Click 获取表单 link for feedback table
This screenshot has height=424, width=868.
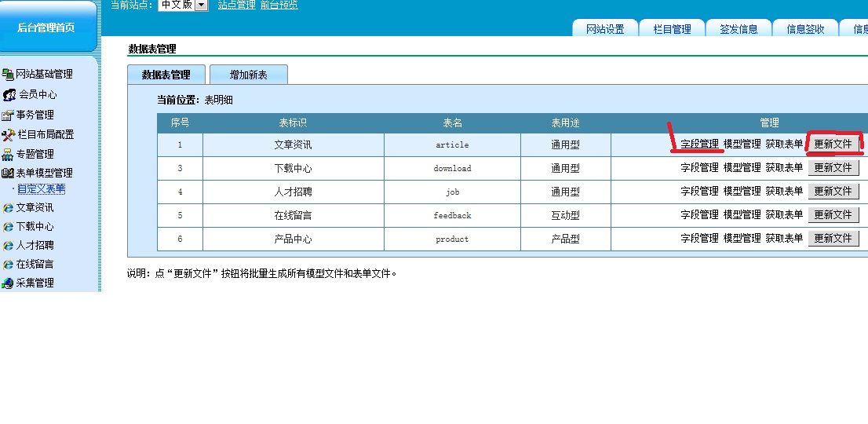[784, 215]
